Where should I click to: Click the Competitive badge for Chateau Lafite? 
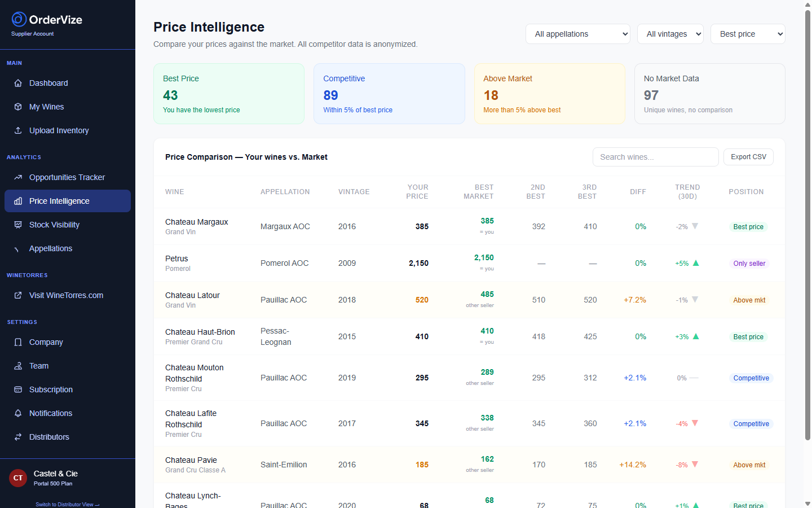click(751, 424)
